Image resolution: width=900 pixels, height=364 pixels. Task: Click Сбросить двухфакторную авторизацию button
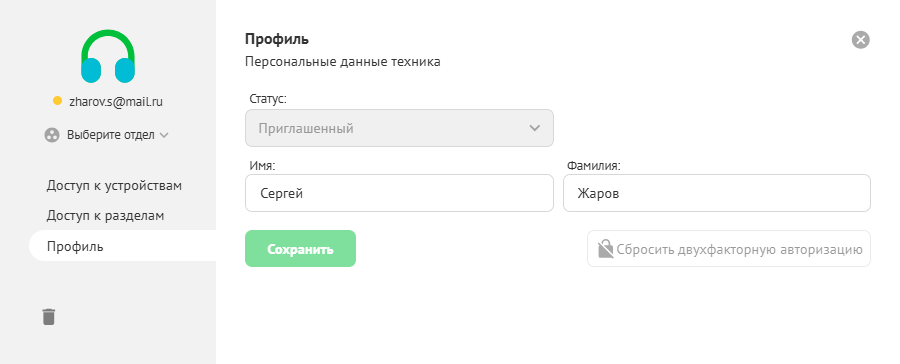pyautogui.click(x=728, y=249)
